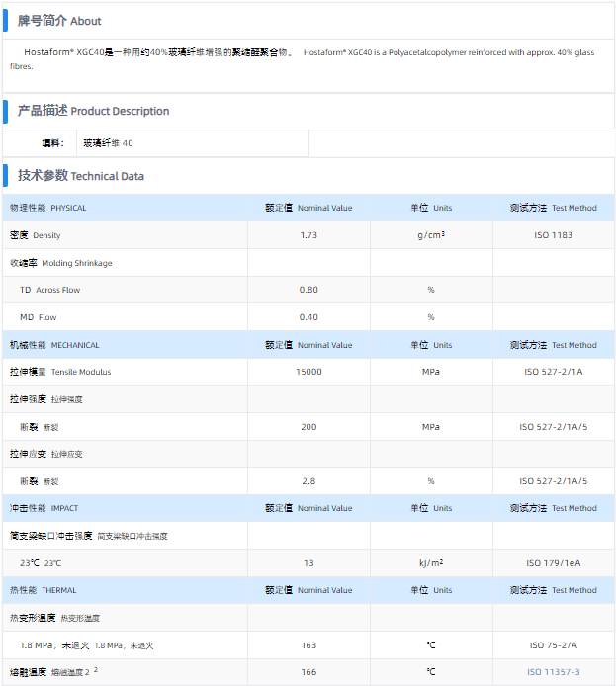
Task: Select the PHYSICAL properties header row label
Action: point(48,209)
